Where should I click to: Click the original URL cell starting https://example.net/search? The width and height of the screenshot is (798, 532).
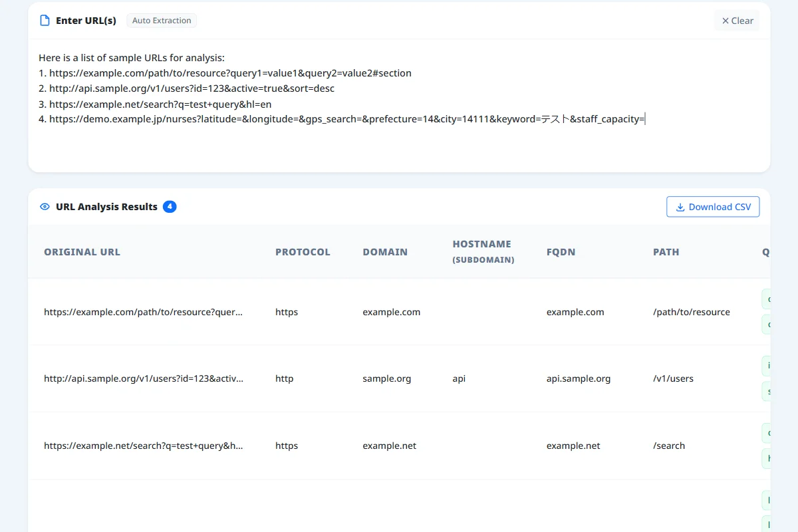tap(144, 446)
